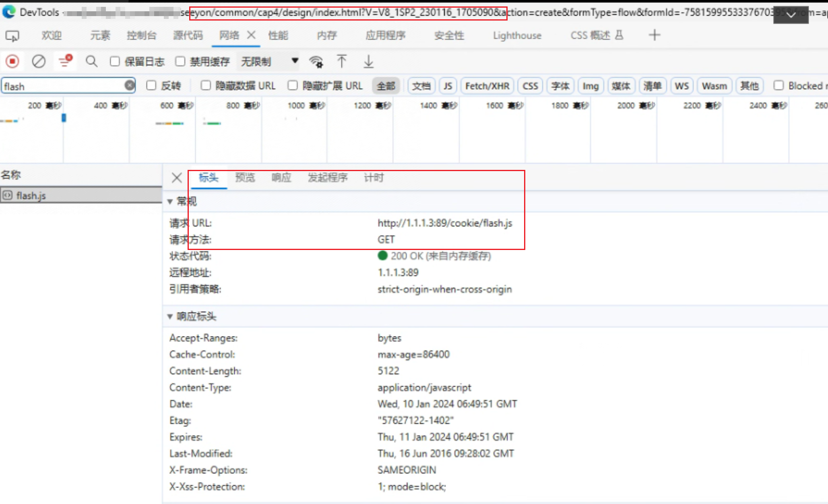Collapse the 常规 section
The height and width of the screenshot is (504, 828).
coord(170,201)
